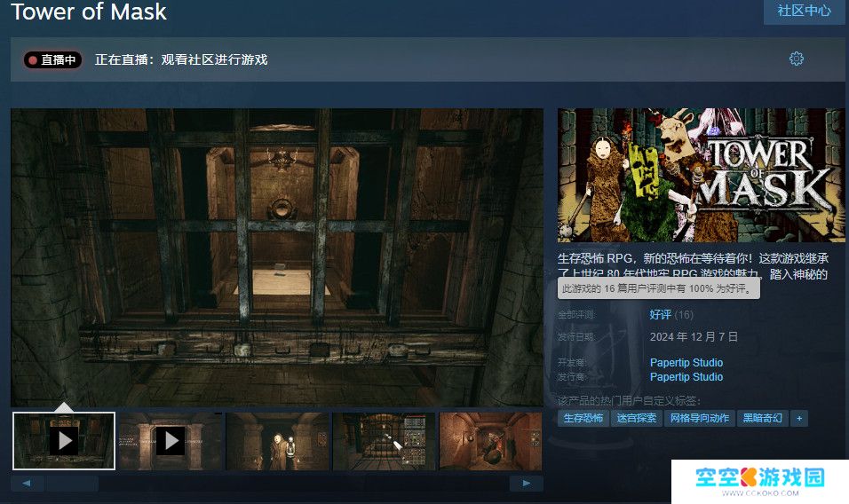This screenshot has width=849, height=504.
Task: Click the plus button to add tags
Action: pos(799,418)
